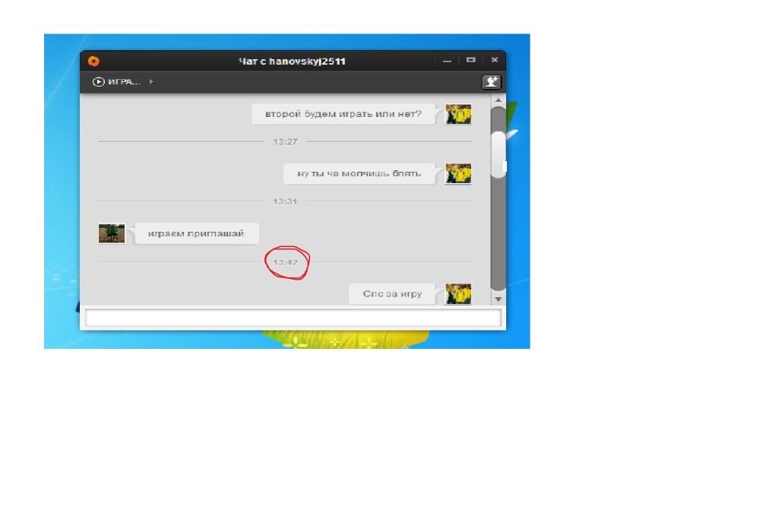Click the orange Origin logo icon
The image size is (760, 532).
click(93, 61)
